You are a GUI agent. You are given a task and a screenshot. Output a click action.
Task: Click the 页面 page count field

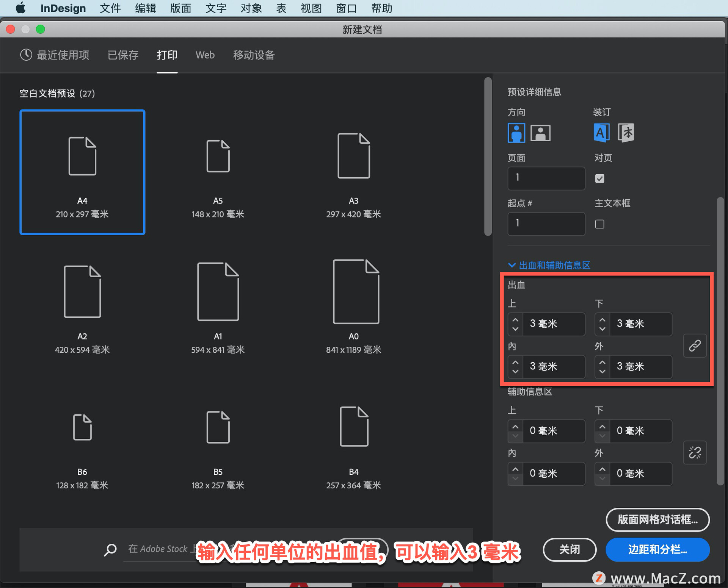point(546,178)
